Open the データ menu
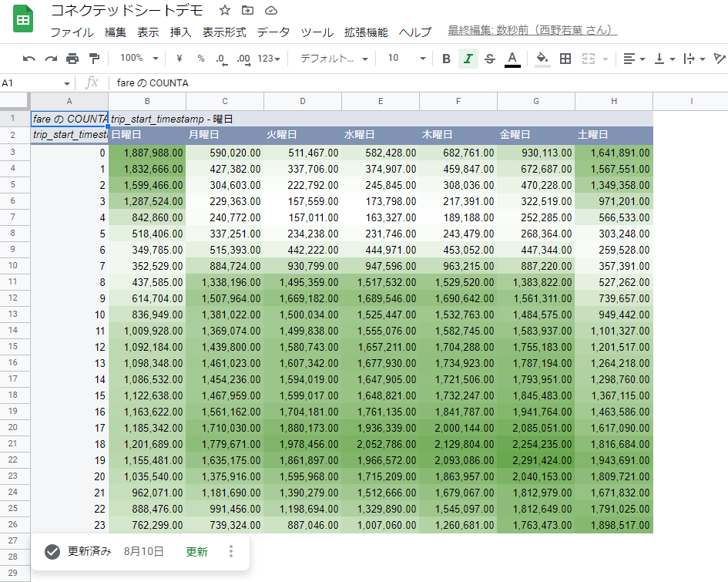Viewport: 728px width, 582px height. [273, 32]
